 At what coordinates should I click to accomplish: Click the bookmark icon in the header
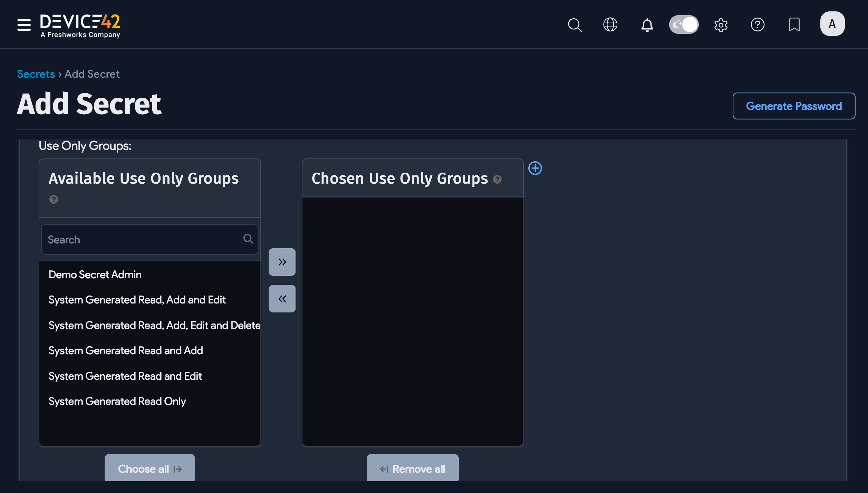click(x=794, y=25)
